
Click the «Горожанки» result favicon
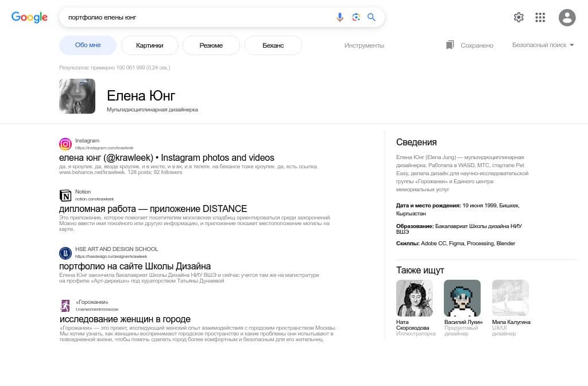(65, 306)
